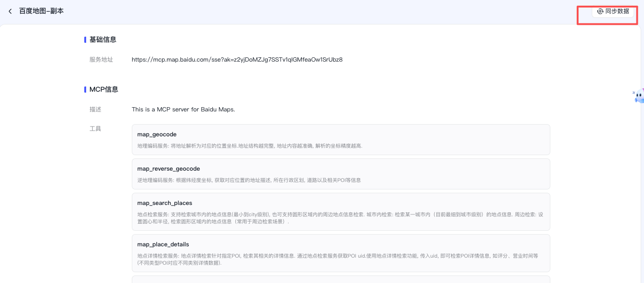Click the 同步数据 sync button
Image resolution: width=644 pixels, height=283 pixels.
(x=613, y=11)
